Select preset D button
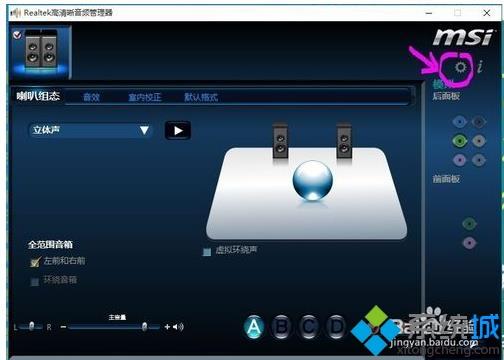 coord(336,327)
